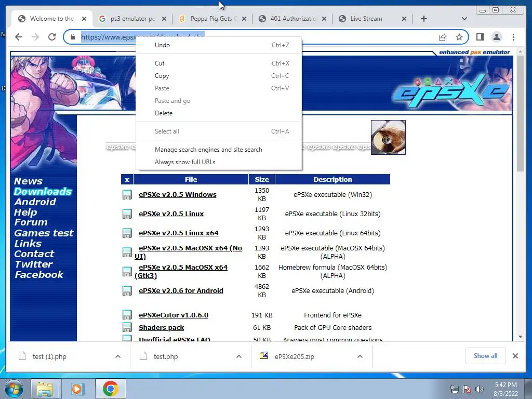Click scrollbar down arrow
The height and width of the screenshot is (399, 532).
pyautogui.click(x=520, y=337)
